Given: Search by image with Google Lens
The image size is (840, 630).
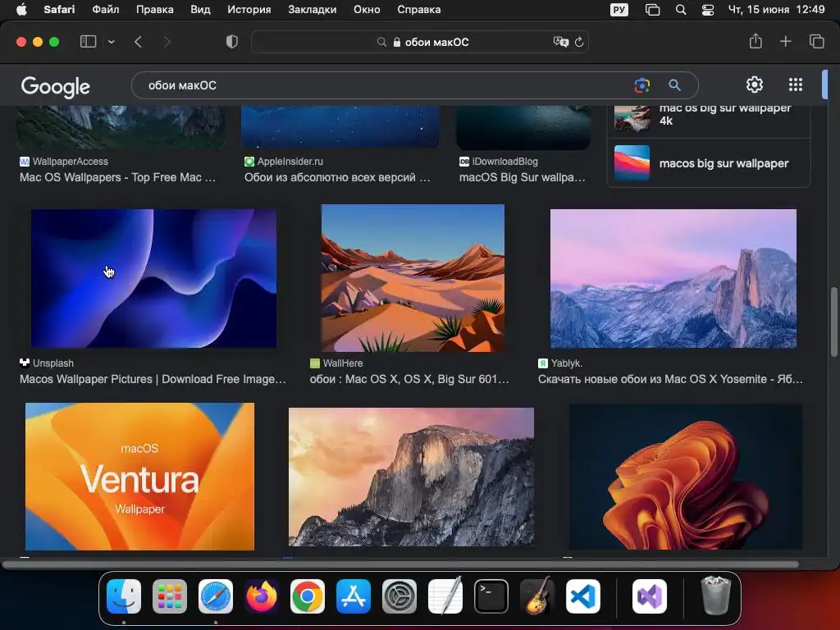Looking at the screenshot, I should (x=641, y=84).
